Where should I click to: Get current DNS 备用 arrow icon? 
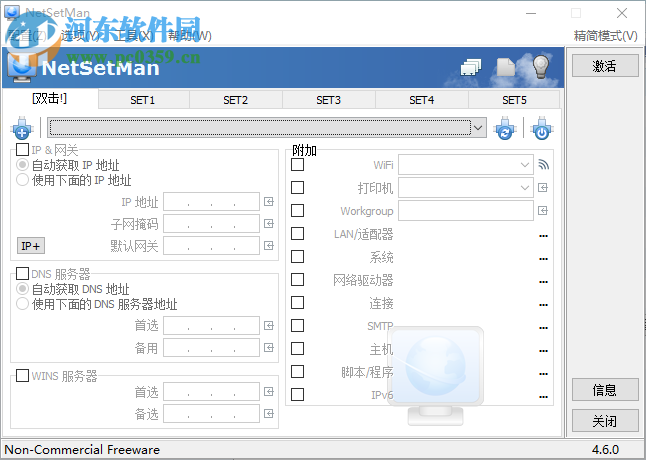[x=269, y=348]
